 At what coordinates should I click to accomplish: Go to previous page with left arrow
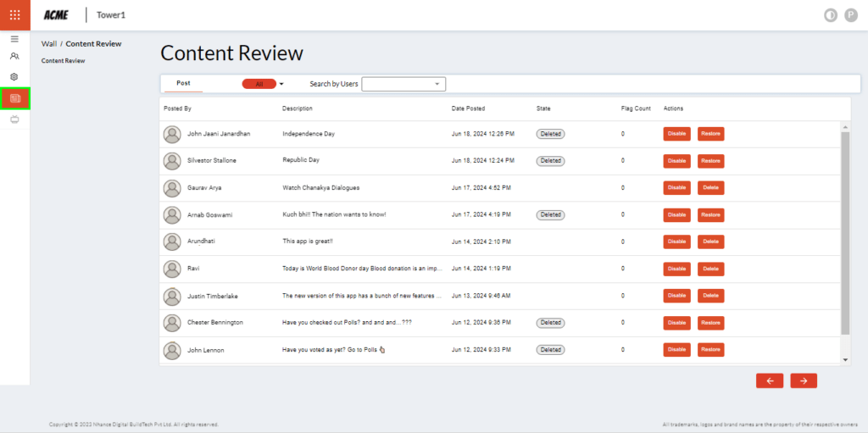[x=770, y=381]
